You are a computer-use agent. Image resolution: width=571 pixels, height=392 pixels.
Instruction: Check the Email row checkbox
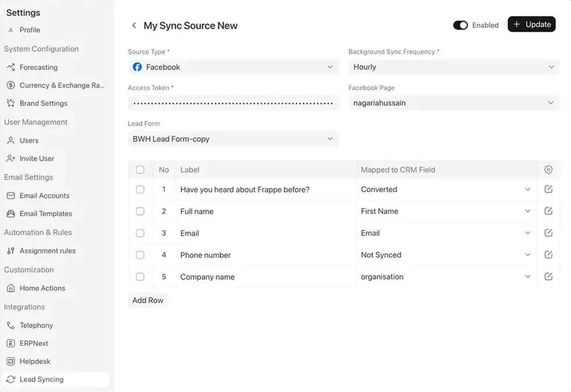[x=140, y=233]
